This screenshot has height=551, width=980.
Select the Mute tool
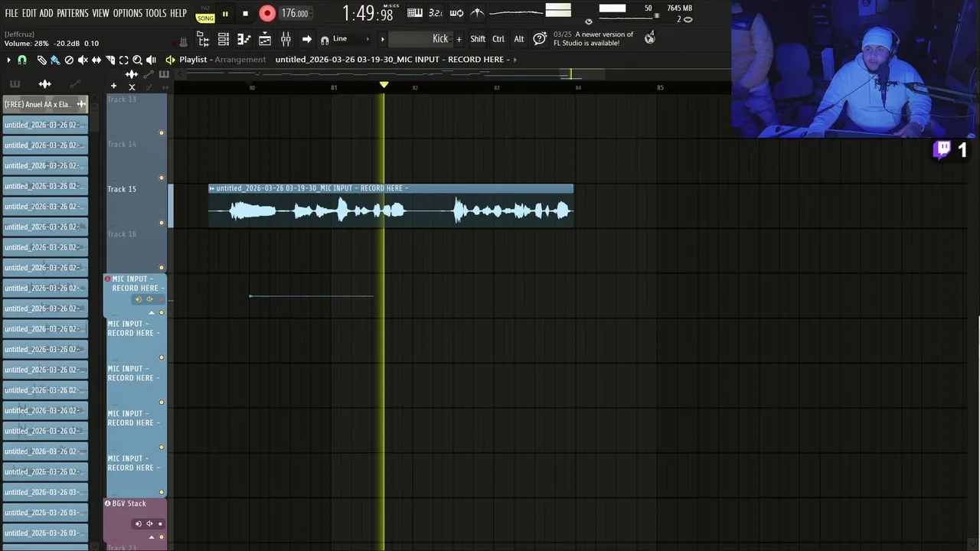click(x=83, y=60)
